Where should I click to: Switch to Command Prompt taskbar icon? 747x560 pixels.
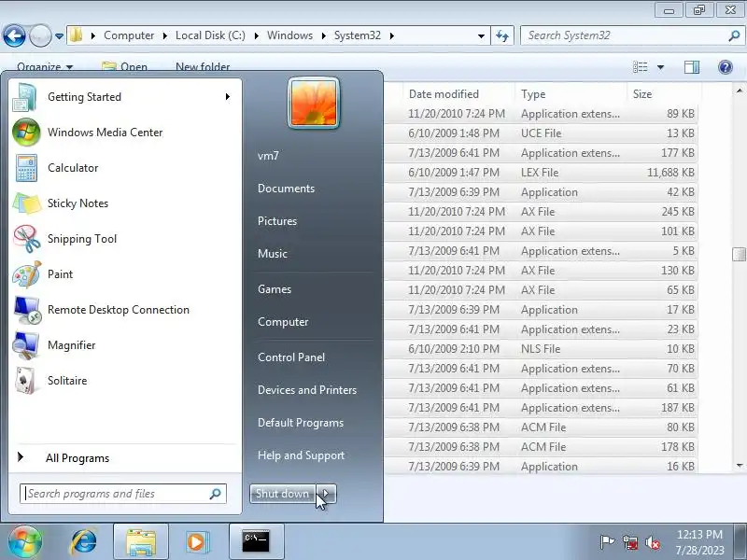click(x=256, y=542)
